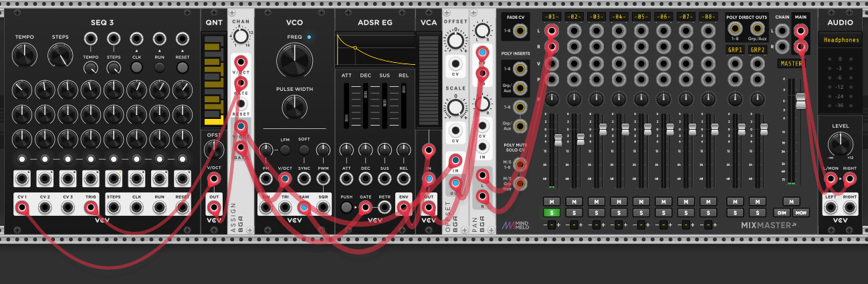Turn track 01 pan knob on MixMaster

[x=551, y=98]
